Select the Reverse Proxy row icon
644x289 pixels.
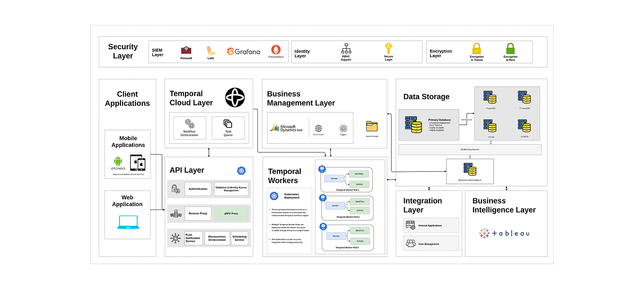176,213
